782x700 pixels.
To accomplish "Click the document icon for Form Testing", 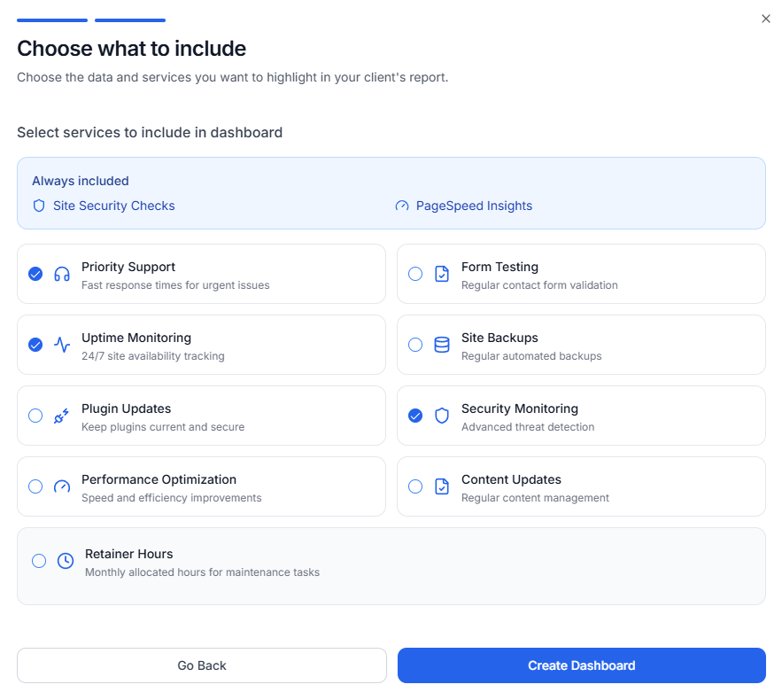I will [x=442, y=274].
